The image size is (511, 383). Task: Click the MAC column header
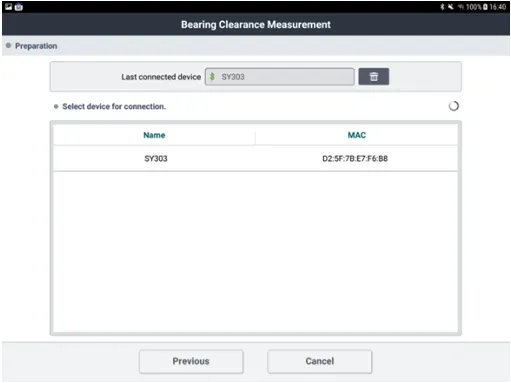357,135
